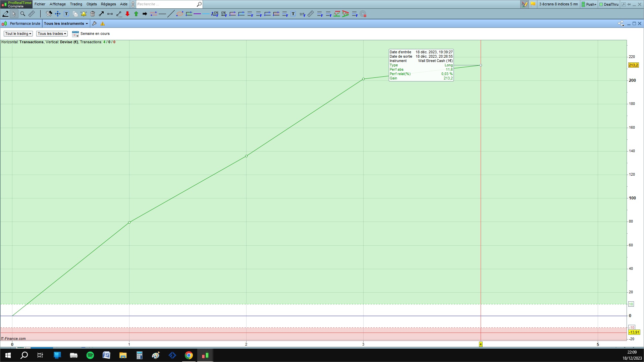Expand the 'Tous les instruments' selector
The width and height of the screenshot is (644, 362).
[x=66, y=23]
